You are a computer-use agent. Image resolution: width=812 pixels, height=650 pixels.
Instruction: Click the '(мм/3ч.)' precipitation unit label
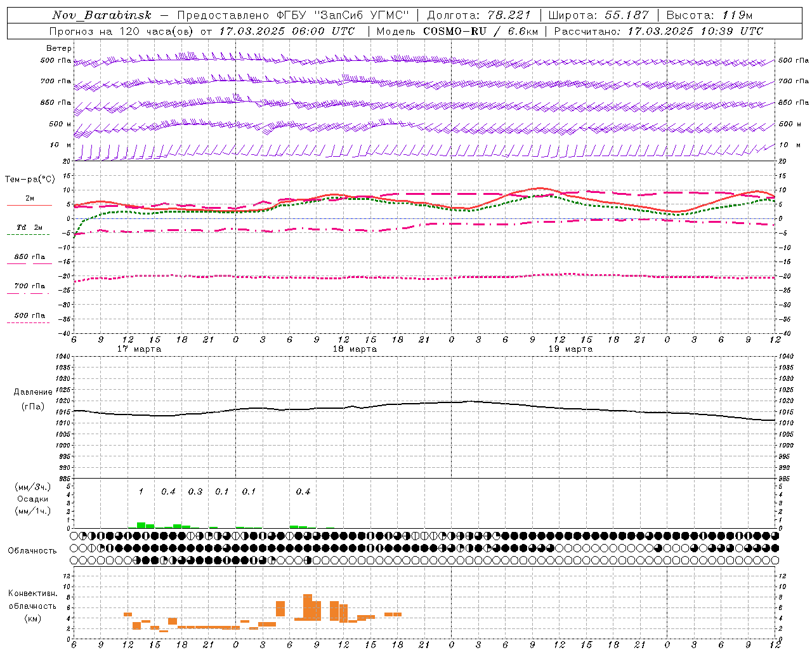tap(32, 487)
